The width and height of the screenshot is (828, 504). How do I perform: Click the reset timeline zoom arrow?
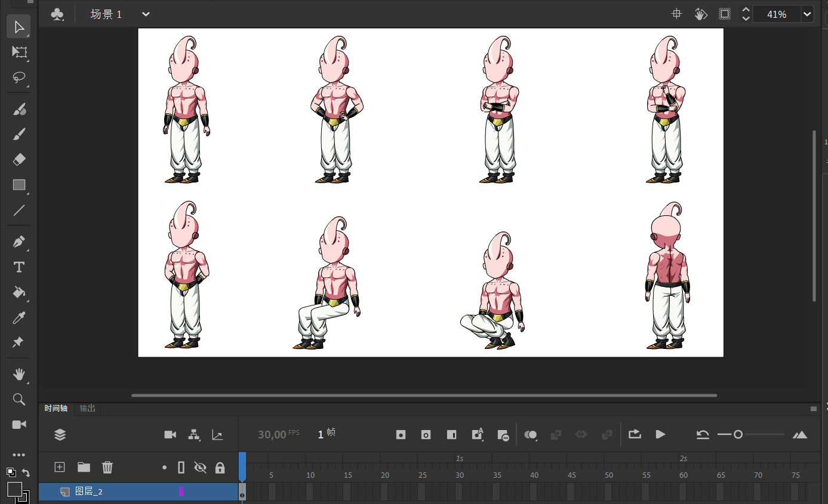[x=703, y=435]
